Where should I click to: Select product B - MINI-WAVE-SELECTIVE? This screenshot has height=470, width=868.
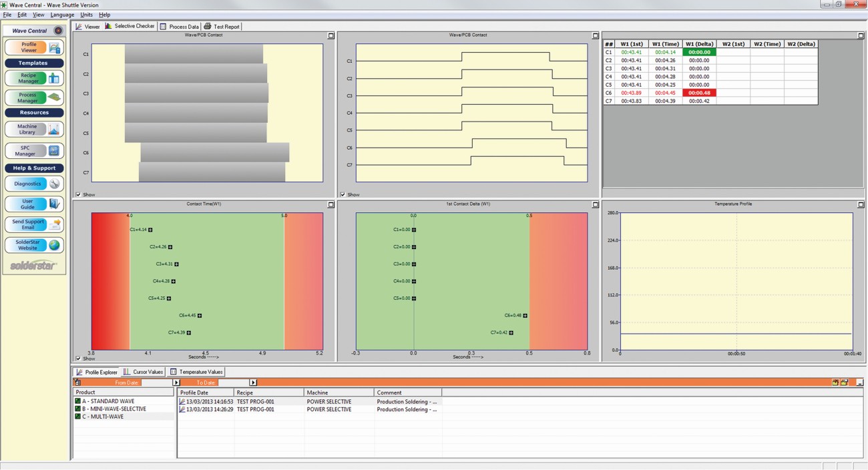114,409
